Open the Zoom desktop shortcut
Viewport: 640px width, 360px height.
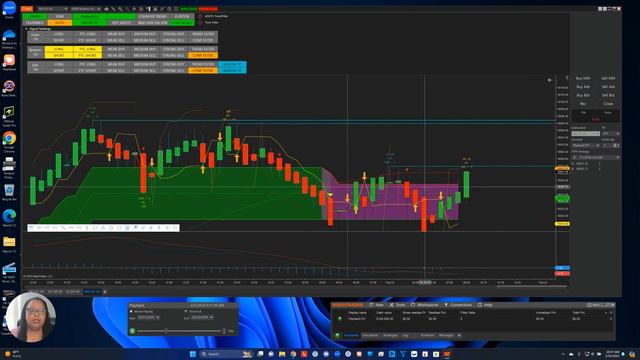pyautogui.click(x=9, y=8)
